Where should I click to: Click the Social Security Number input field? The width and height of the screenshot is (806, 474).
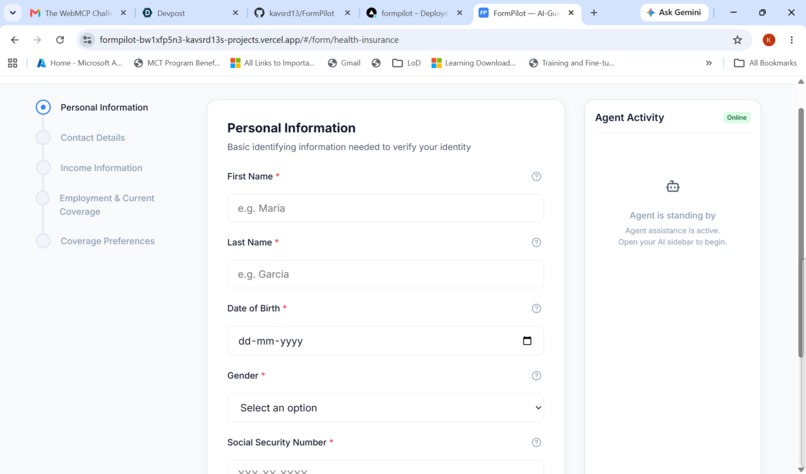pos(385,467)
